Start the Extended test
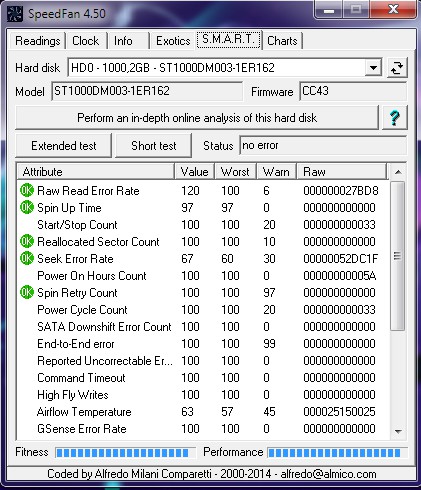The width and height of the screenshot is (421, 490). point(63,146)
